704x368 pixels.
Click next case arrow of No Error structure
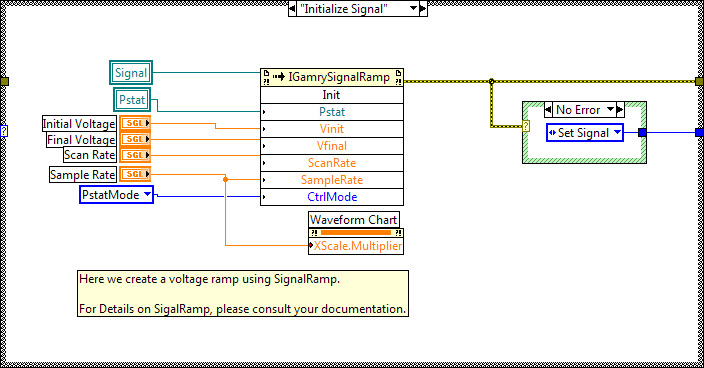pyautogui.click(x=620, y=110)
